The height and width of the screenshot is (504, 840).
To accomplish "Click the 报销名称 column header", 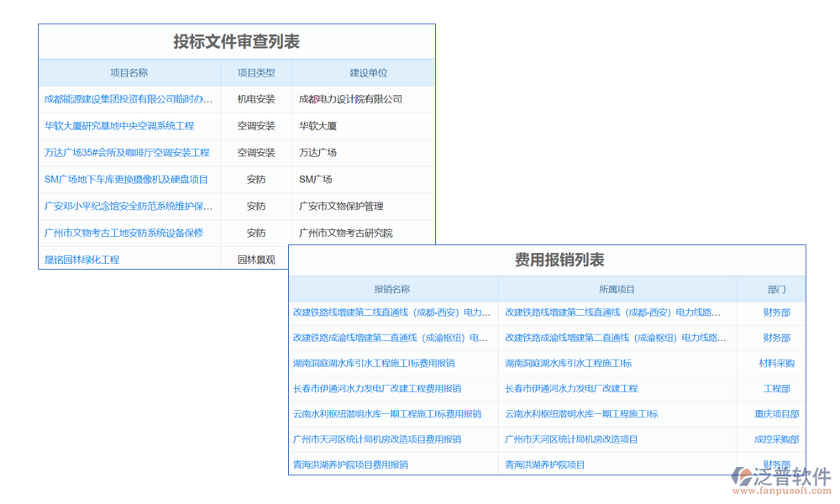I will pos(392,289).
